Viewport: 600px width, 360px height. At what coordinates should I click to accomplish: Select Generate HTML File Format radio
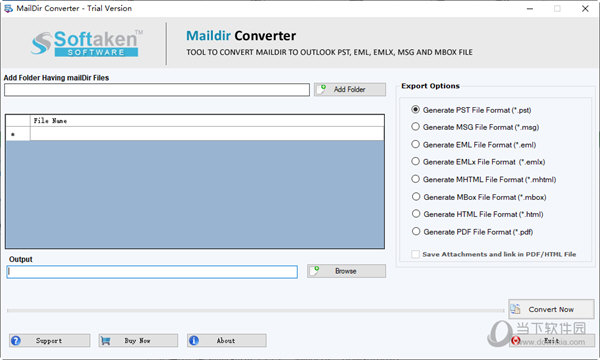point(416,214)
